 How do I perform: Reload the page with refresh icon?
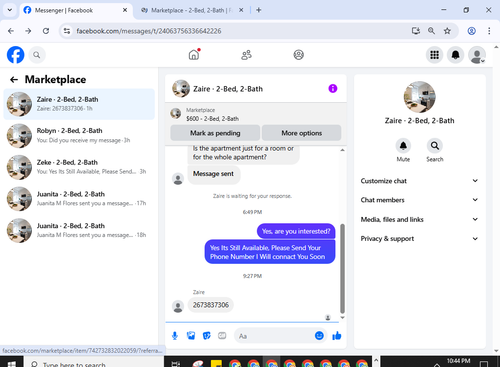click(46, 31)
